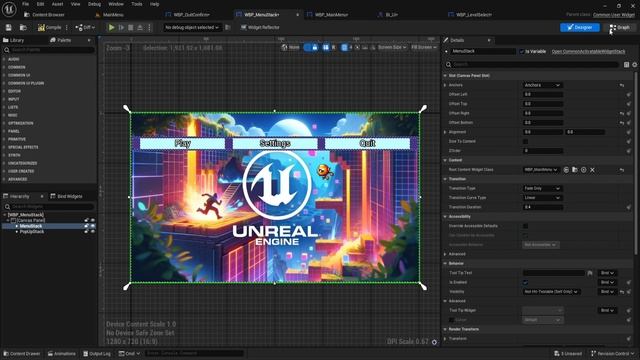Open the Output Log panel
Screen dimensions: 640x360
click(97, 353)
